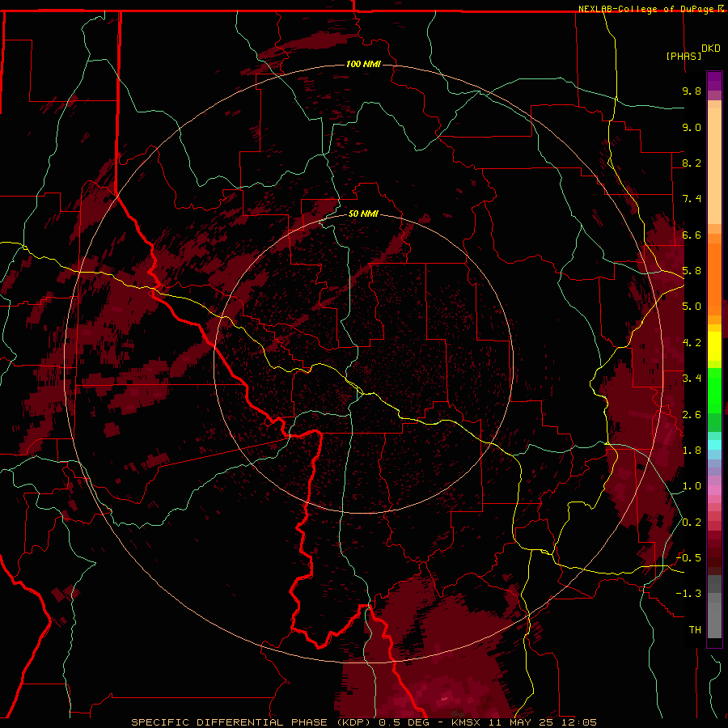Select the 9.8 scale value
Viewport: 728px width, 728px height.
tap(692, 91)
